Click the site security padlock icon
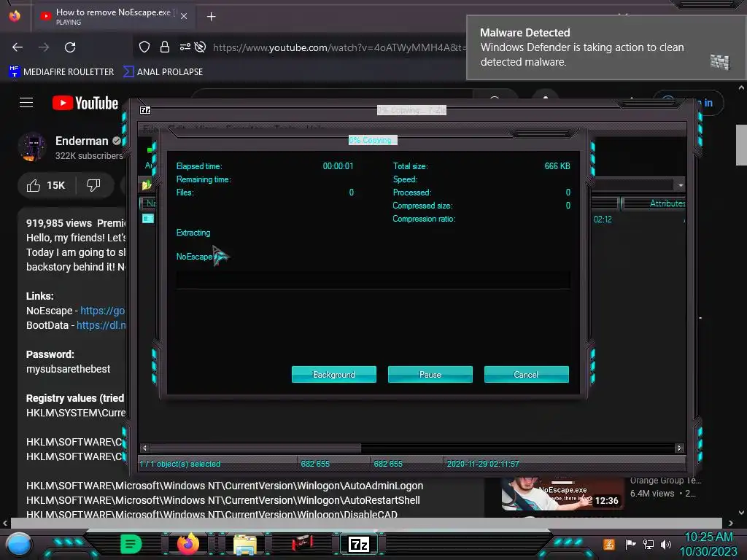Screen dimensions: 747x560 [165, 47]
